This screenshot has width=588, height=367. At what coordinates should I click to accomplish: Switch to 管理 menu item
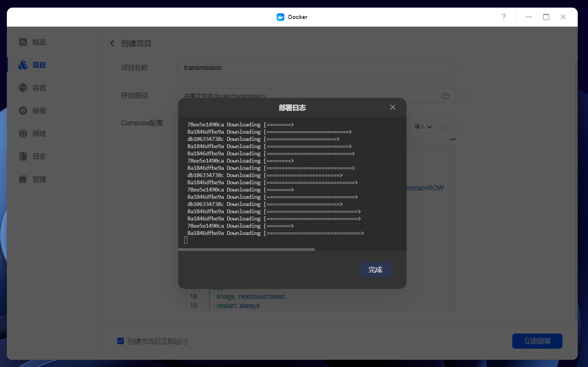39,179
